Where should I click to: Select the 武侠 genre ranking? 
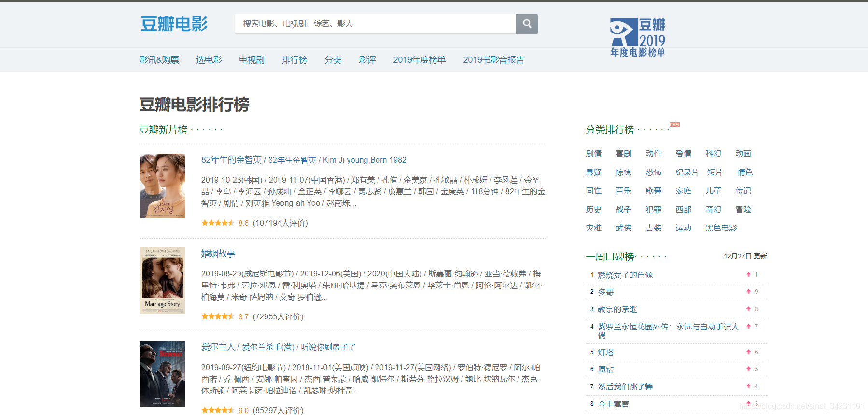coord(624,228)
